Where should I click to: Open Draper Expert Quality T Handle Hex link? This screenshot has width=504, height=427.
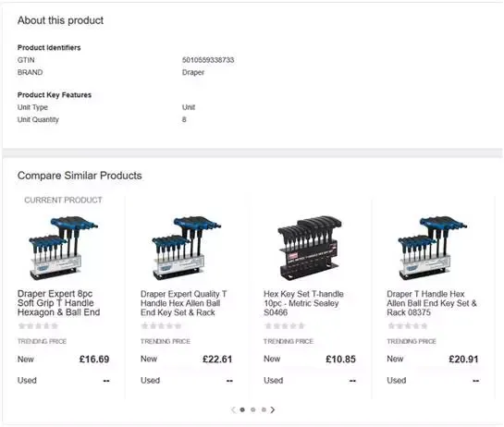click(183, 303)
